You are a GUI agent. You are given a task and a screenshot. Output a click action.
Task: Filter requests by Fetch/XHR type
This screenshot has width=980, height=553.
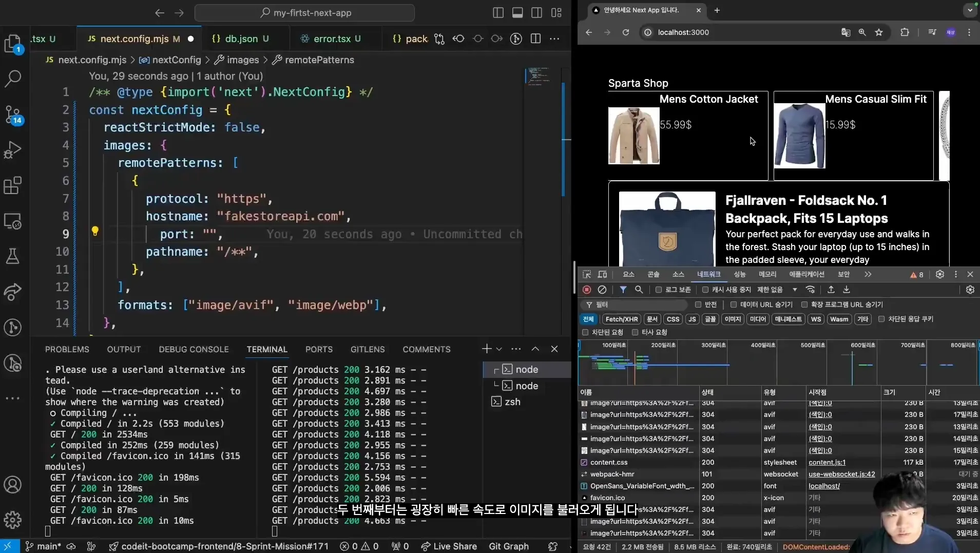621,319
